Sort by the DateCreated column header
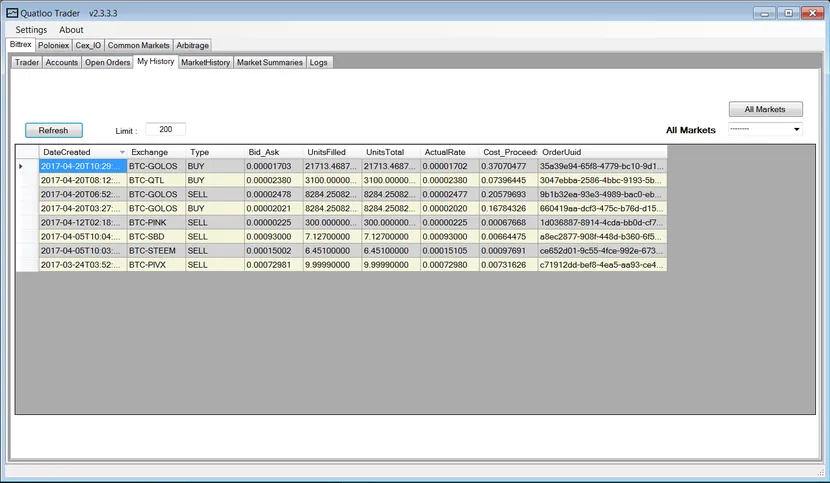 pyautogui.click(x=83, y=152)
